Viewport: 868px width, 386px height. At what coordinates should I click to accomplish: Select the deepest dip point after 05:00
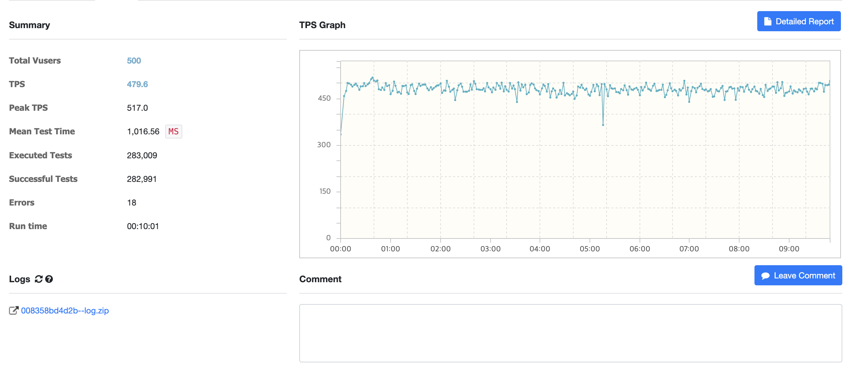tap(603, 125)
